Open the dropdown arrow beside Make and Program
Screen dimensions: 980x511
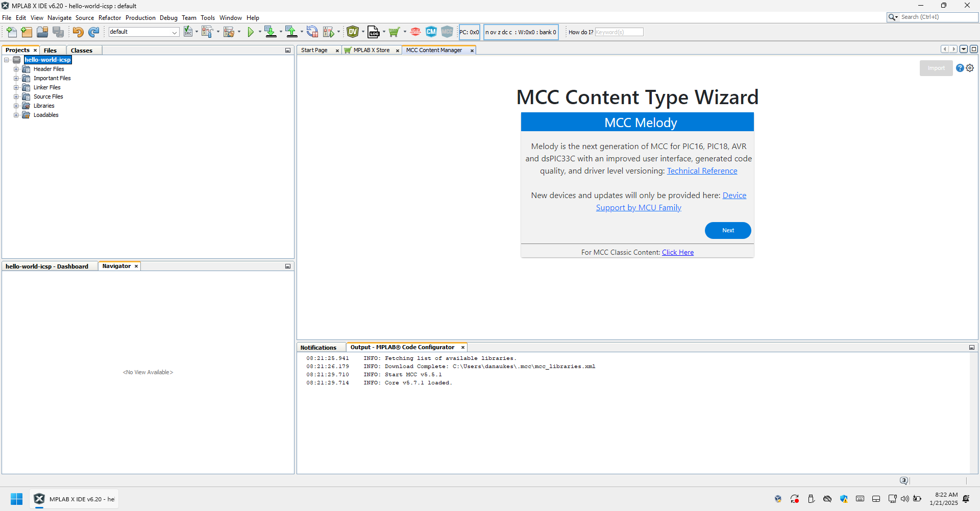pos(281,32)
